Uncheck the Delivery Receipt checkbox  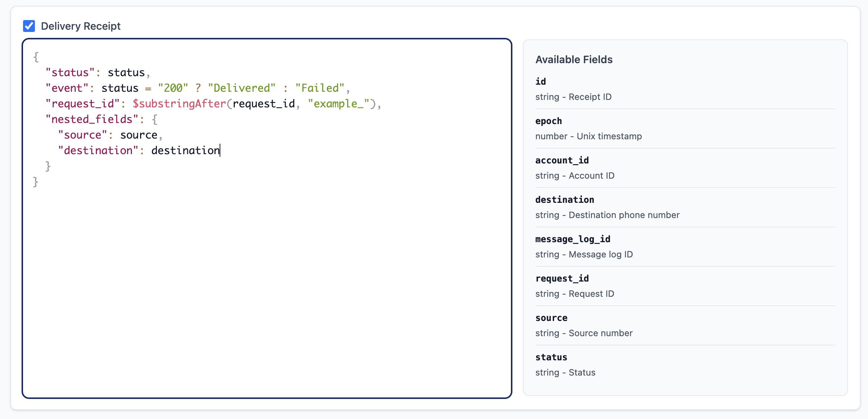29,26
